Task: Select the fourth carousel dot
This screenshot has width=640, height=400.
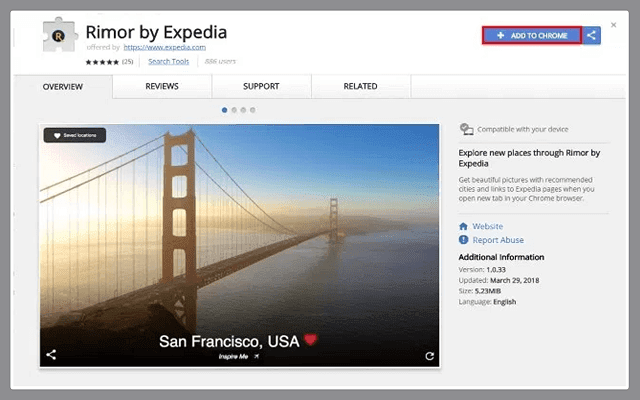Action: pos(252,109)
